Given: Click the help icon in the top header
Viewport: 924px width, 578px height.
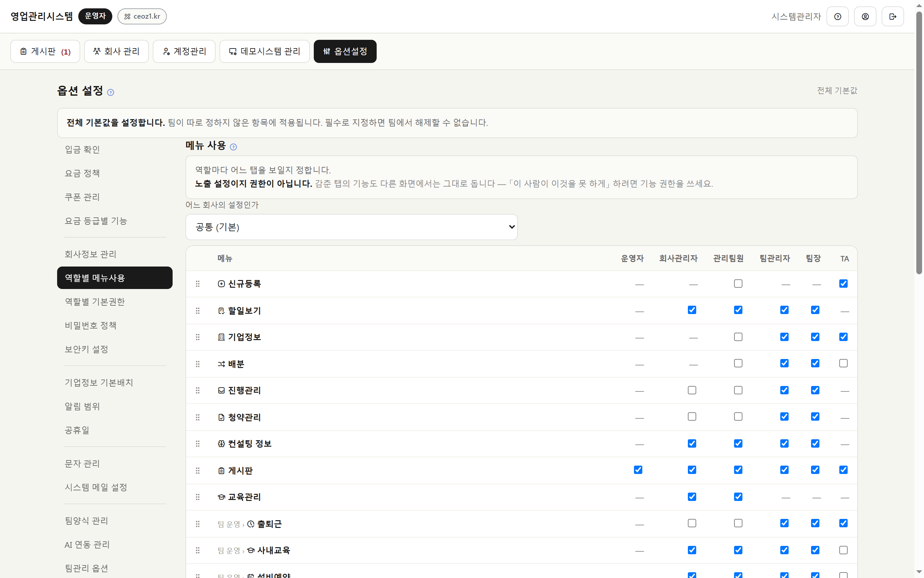Looking at the screenshot, I should 837,16.
